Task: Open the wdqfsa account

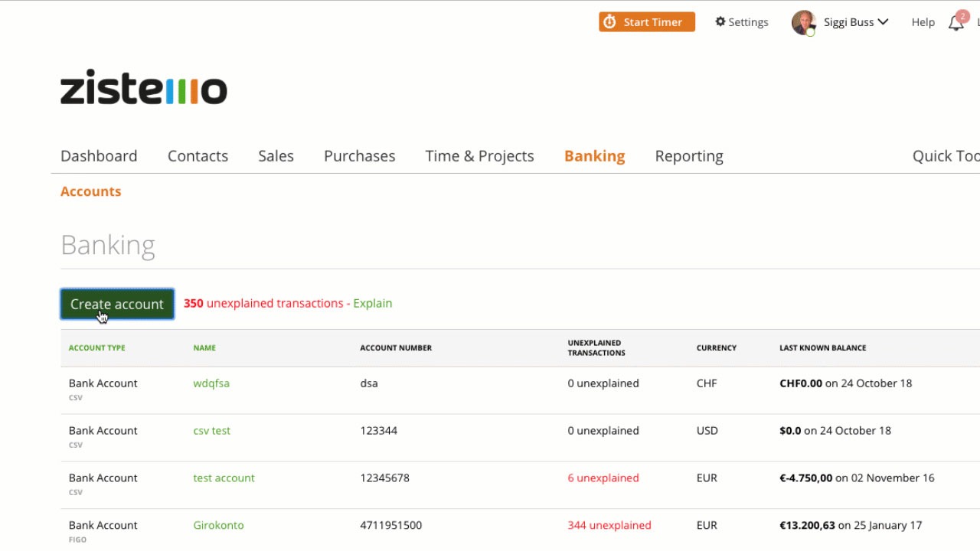Action: click(x=211, y=383)
